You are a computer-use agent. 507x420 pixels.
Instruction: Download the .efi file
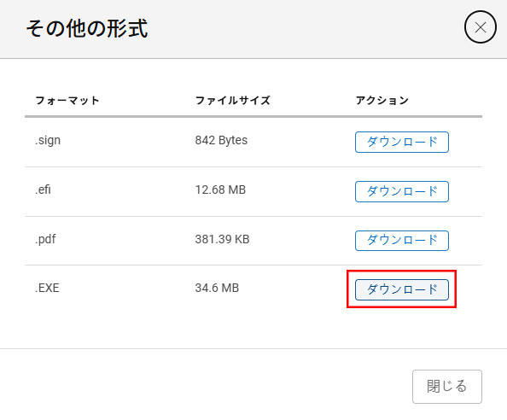point(402,191)
